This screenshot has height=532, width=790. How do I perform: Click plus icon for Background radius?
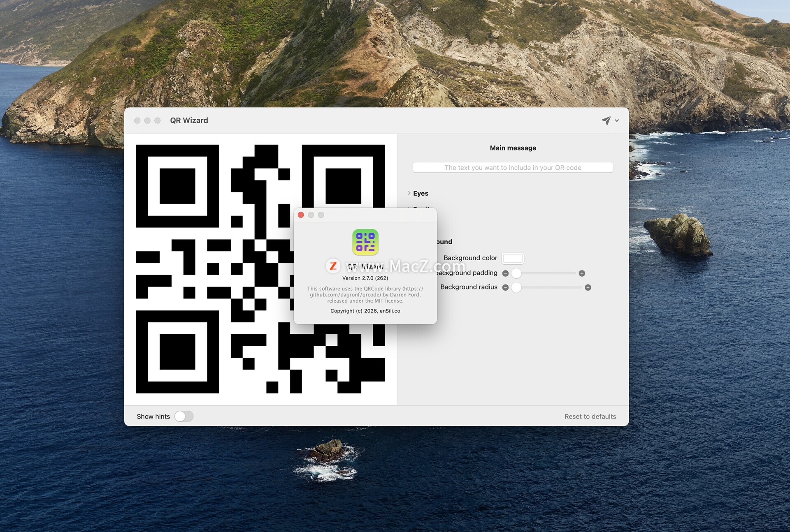click(588, 287)
